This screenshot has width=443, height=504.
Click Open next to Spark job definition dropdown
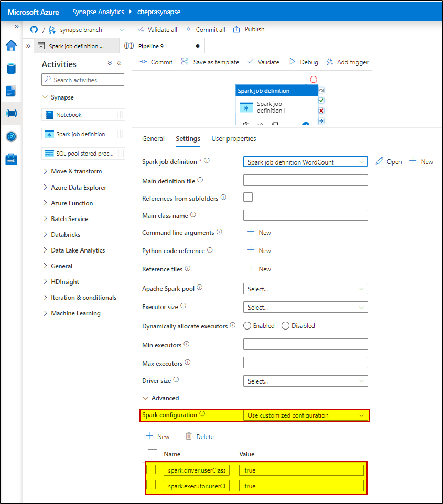[389, 161]
